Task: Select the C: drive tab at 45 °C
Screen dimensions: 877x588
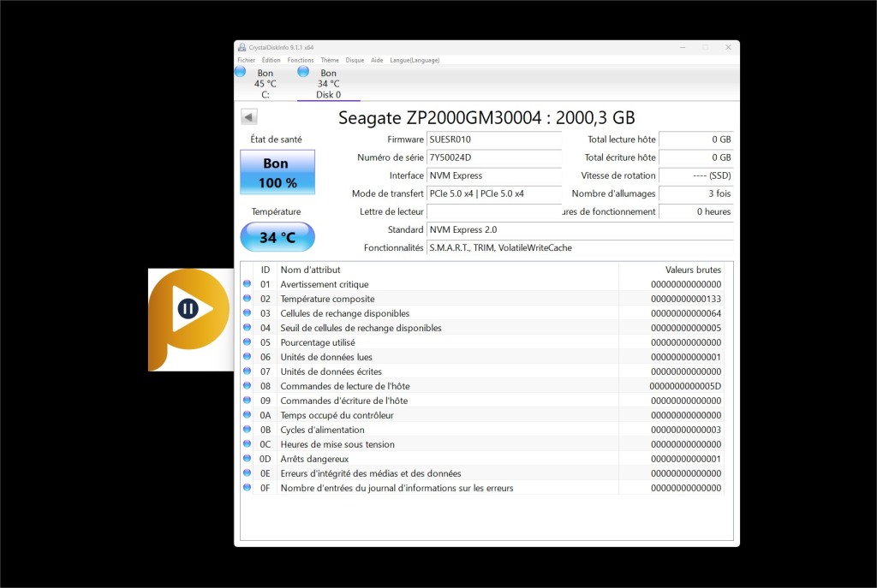Action: (265, 84)
